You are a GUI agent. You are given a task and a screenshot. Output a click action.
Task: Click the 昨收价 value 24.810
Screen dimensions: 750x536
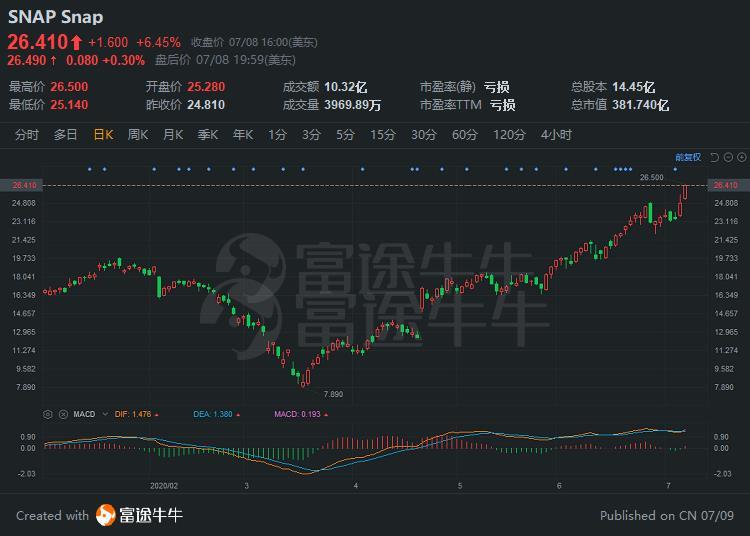[206, 105]
